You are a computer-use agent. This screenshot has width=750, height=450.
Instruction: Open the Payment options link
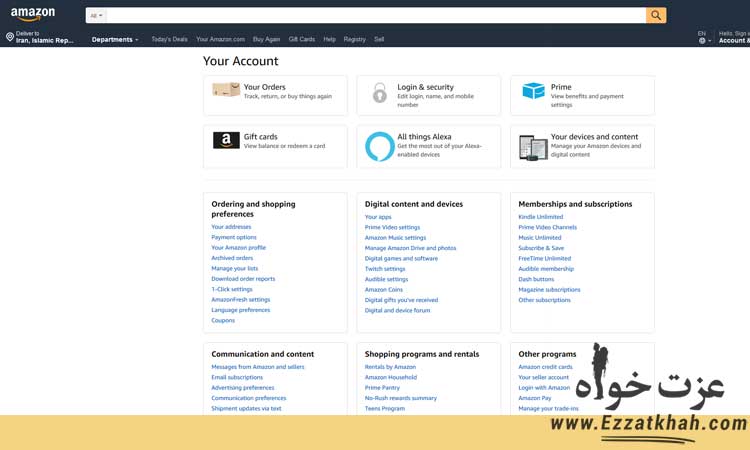point(234,237)
